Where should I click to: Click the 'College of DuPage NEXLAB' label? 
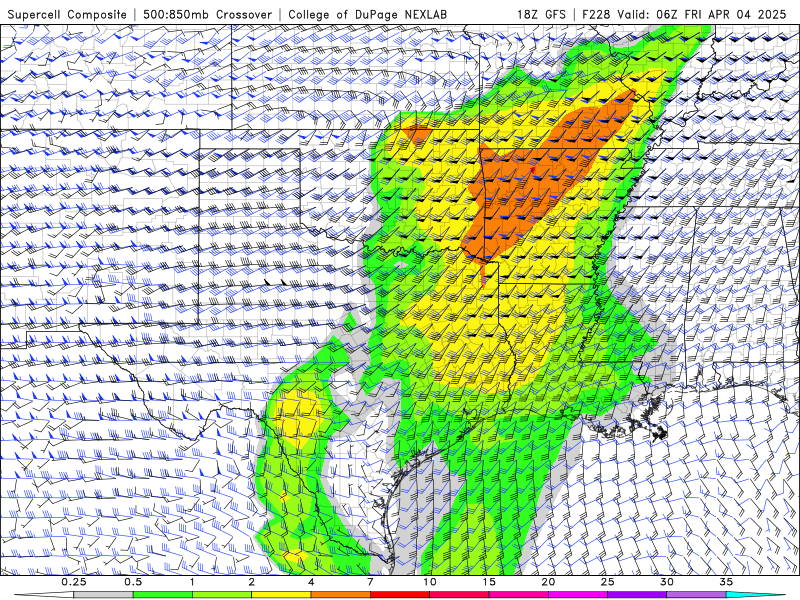[x=367, y=14]
